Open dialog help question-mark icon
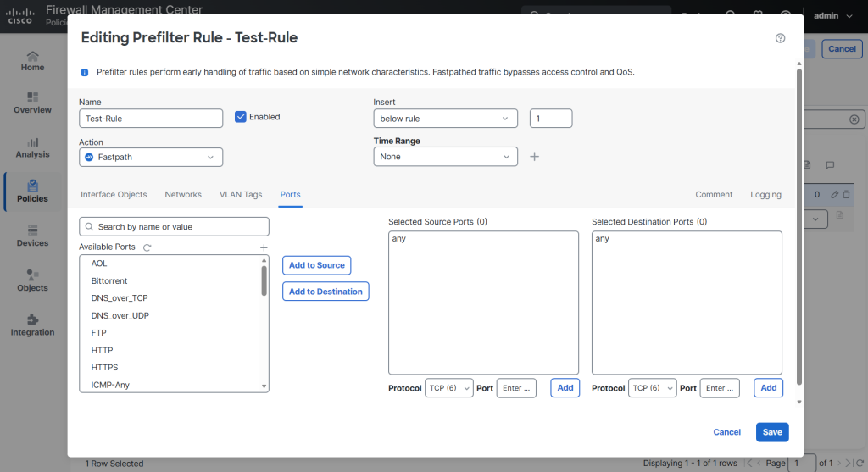 click(780, 38)
